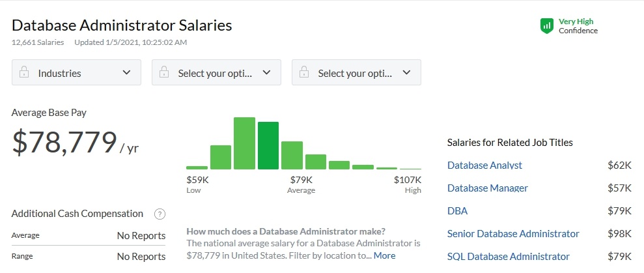The width and height of the screenshot is (644, 273).
Task: Open the Database Analyst salary link
Action: click(x=484, y=165)
